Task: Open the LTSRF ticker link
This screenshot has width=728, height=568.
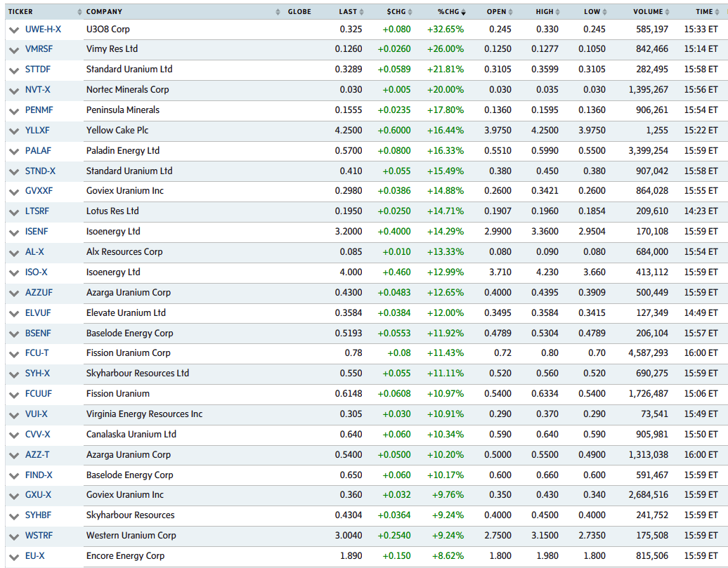Action: (x=37, y=211)
